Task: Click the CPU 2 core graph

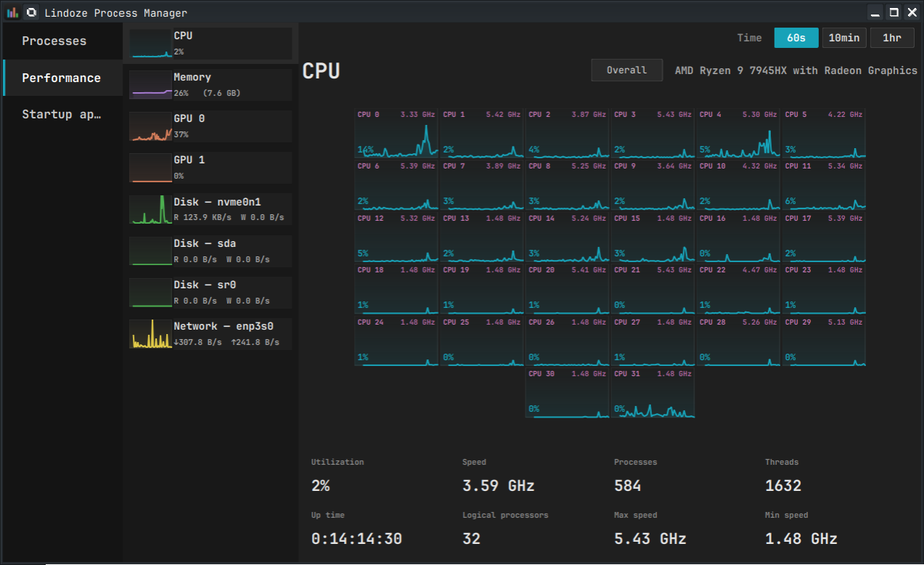Action: (x=568, y=134)
